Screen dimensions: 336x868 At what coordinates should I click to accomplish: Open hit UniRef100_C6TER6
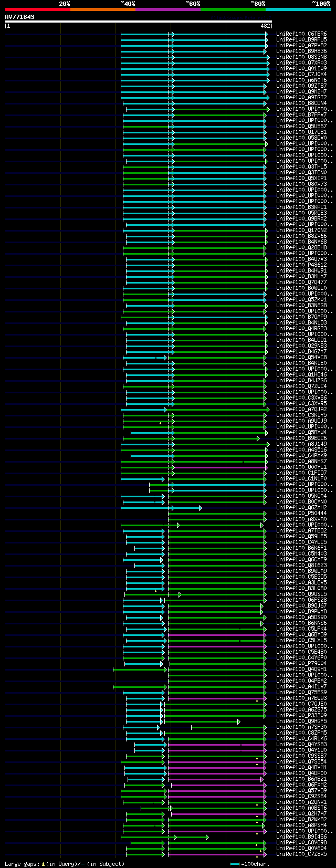click(x=301, y=34)
